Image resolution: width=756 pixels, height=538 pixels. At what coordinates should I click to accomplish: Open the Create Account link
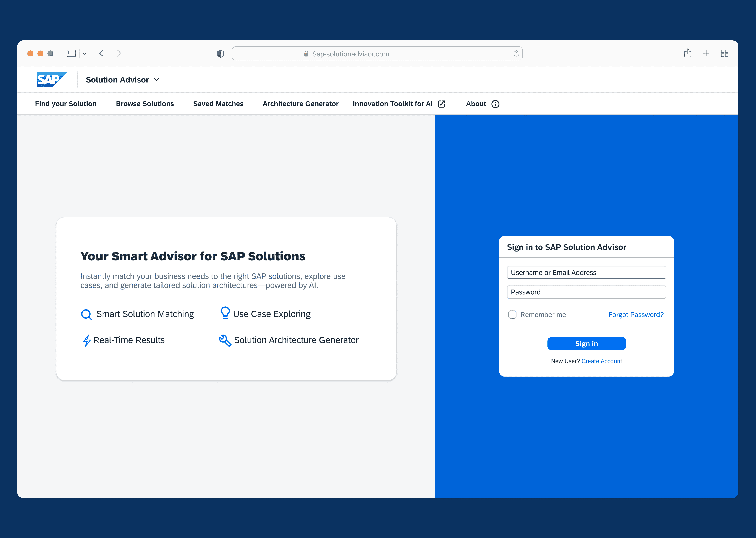[x=602, y=361]
